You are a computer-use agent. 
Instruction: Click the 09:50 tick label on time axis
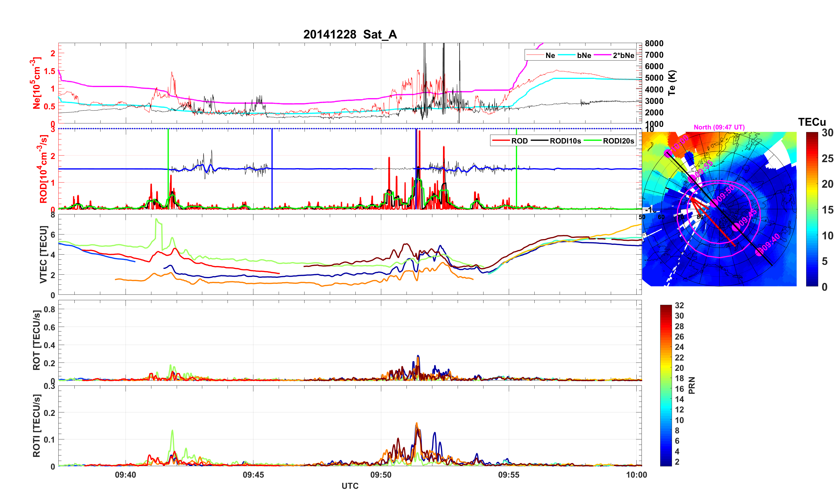(381, 475)
